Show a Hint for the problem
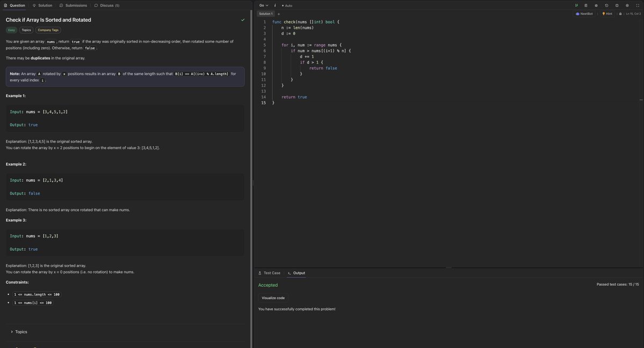Image resolution: width=644 pixels, height=348 pixels. pos(607,13)
